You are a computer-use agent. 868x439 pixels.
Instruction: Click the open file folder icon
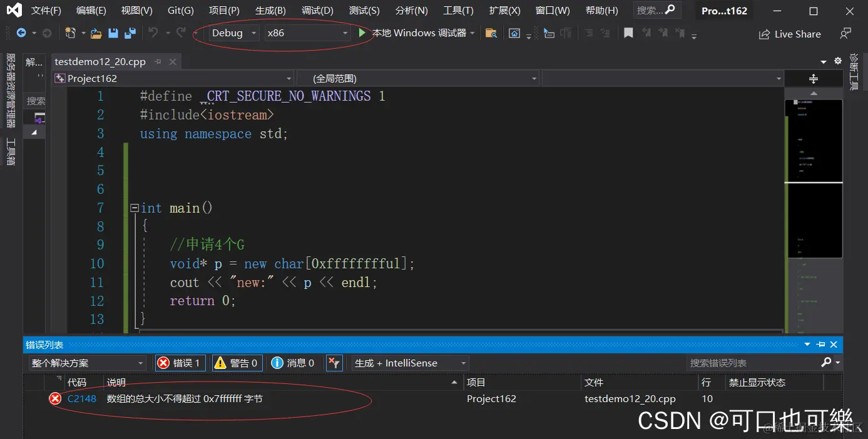coord(96,33)
